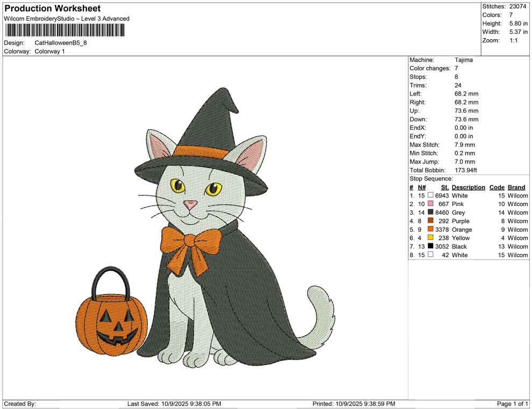Click the barcode under the worksheet title

click(x=64, y=31)
